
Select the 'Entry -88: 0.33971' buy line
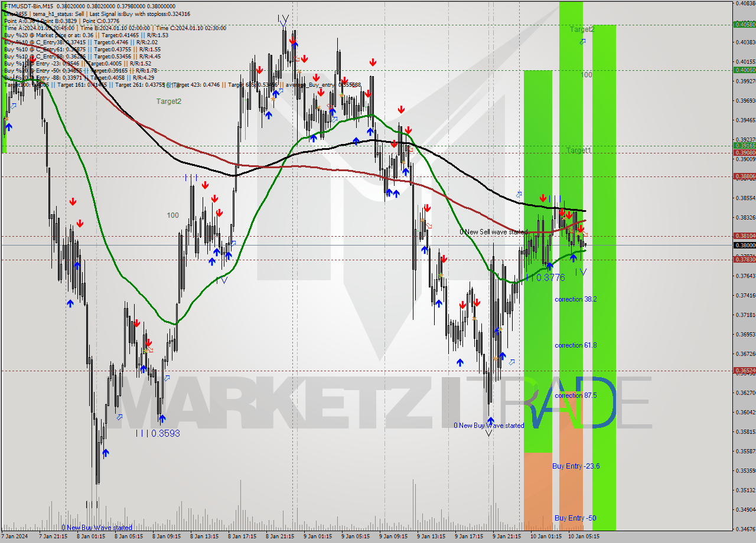click(x=79, y=77)
